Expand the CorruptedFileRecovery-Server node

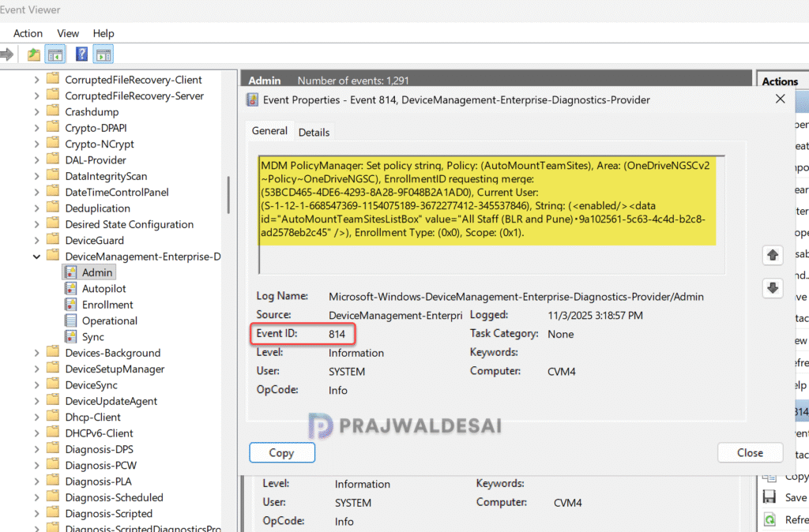[x=36, y=96]
